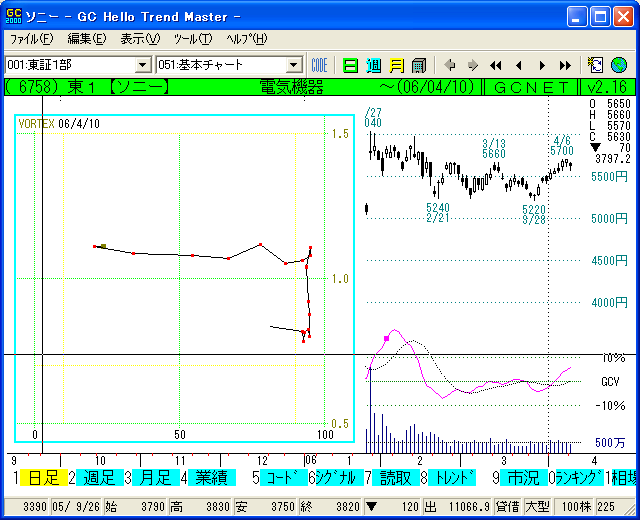Open the ツール(T) menu
Image resolution: width=640 pixels, height=520 pixels.
point(193,39)
